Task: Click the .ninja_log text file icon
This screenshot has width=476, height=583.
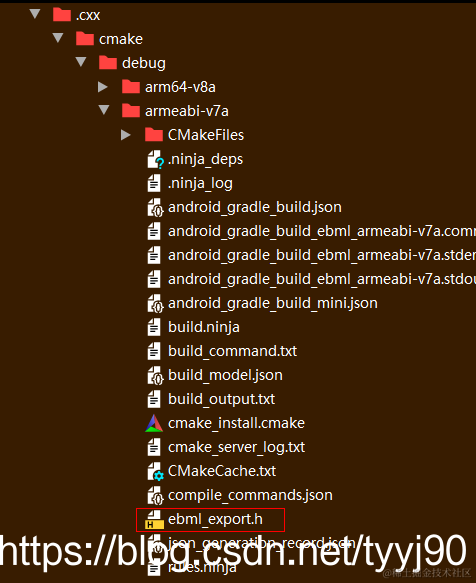Action: point(154,183)
